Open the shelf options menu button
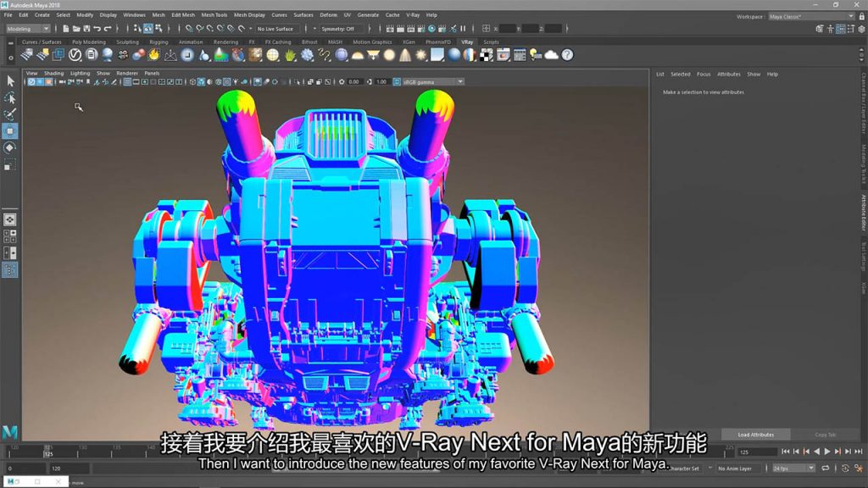Image resolution: width=868 pixels, height=488 pixels. [10, 58]
